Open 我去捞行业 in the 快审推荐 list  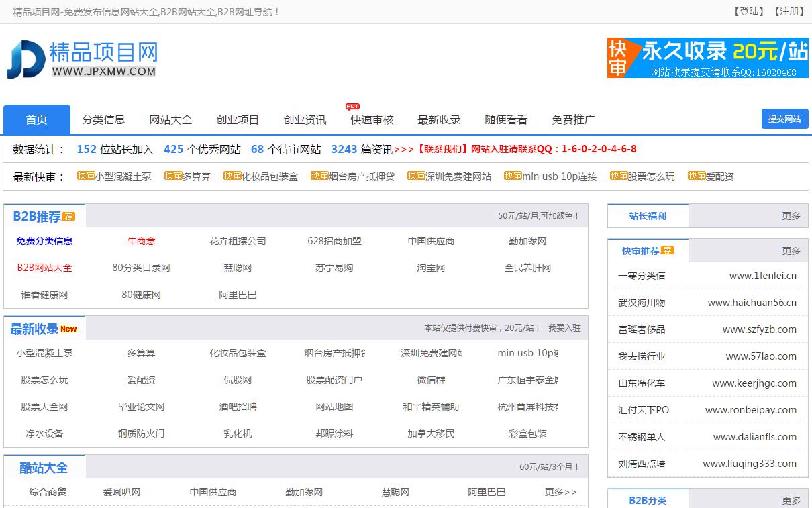pyautogui.click(x=642, y=356)
